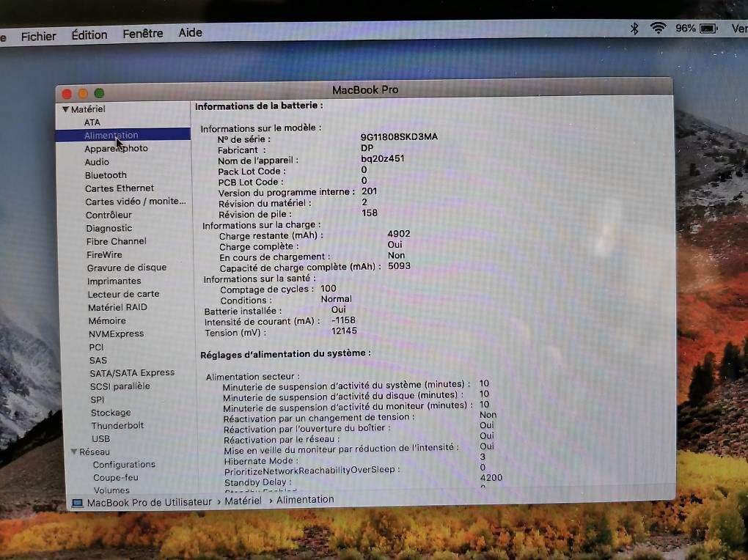Select PCI in the sidebar
Image resolution: width=748 pixels, height=560 pixels.
coord(96,347)
